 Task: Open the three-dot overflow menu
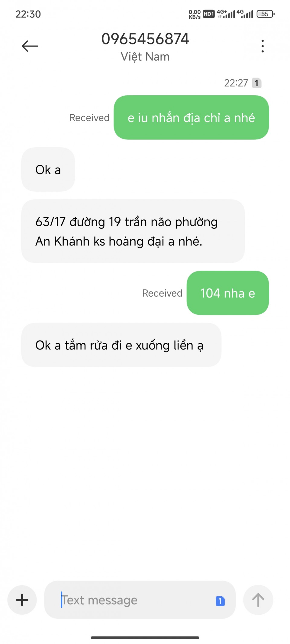263,46
